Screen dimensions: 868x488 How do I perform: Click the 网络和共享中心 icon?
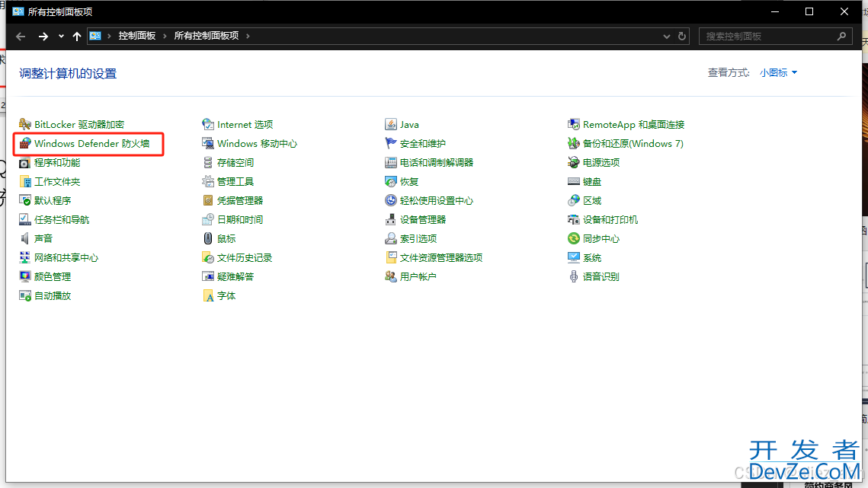point(25,258)
